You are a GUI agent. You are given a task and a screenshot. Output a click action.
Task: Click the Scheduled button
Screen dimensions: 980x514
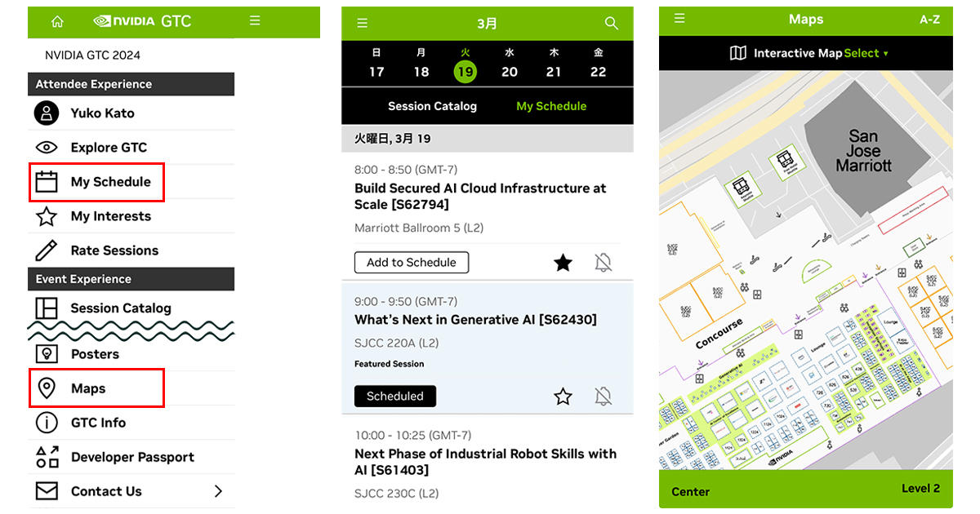tap(395, 397)
